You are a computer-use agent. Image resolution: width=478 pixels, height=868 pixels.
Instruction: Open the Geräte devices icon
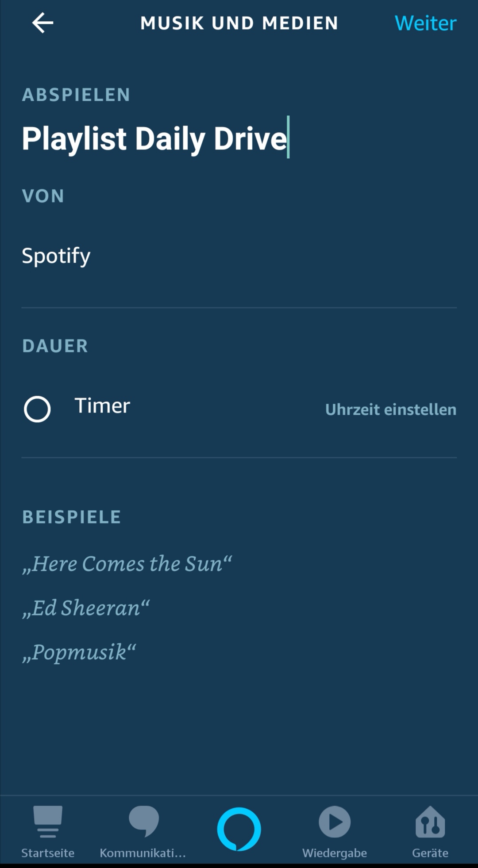tap(430, 822)
